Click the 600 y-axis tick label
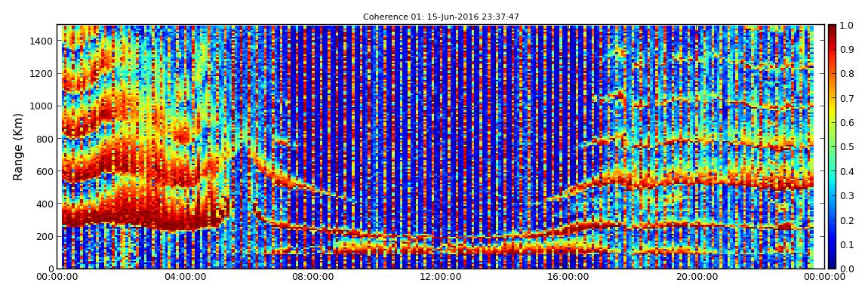 45,171
